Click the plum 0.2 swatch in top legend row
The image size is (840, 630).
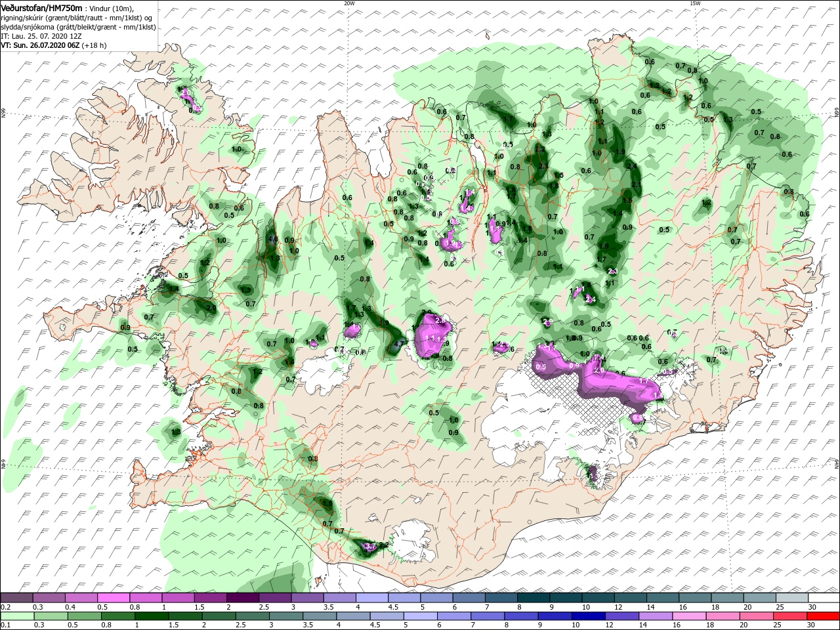point(18,598)
